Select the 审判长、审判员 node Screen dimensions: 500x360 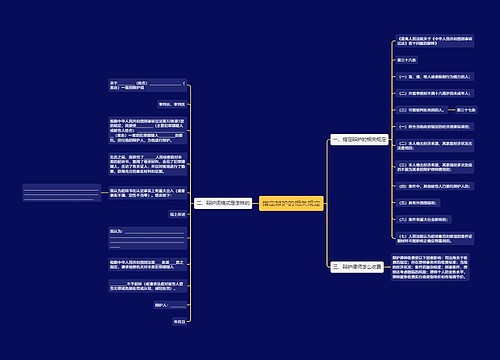coord(172,104)
